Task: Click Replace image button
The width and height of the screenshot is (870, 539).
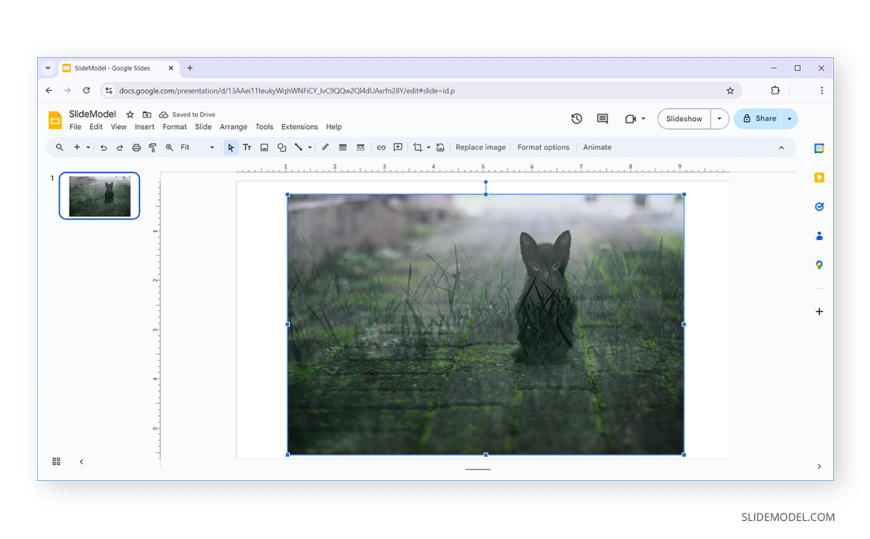Action: 480,148
